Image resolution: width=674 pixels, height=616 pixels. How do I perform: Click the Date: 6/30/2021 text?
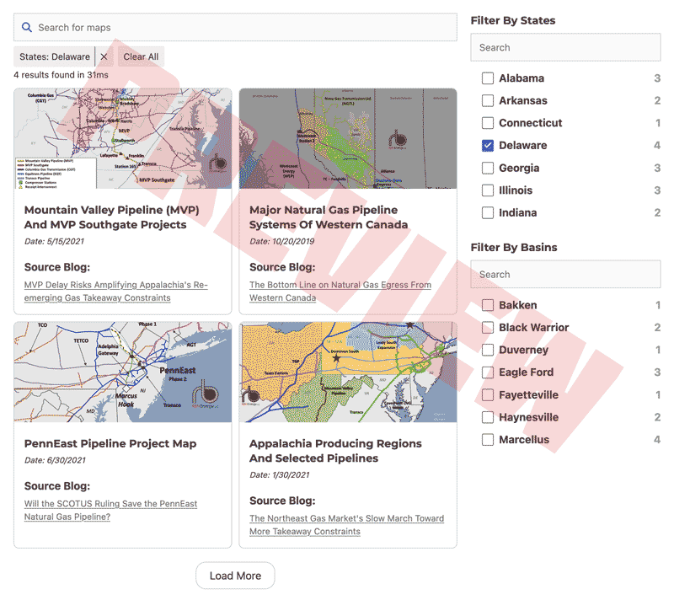pos(55,460)
